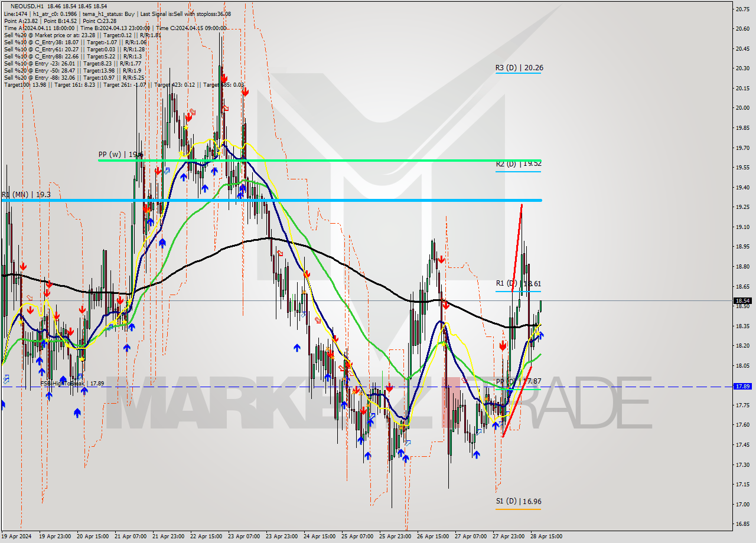The width and height of the screenshot is (756, 543).
Task: Click the 'PP (w) | 19.6' weekly pivot label
Action: 120,155
